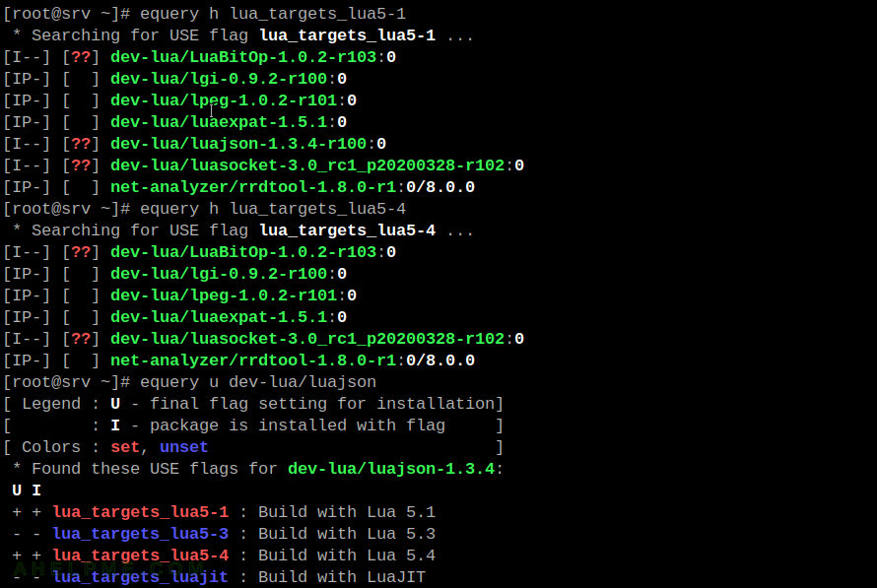Click the command 'equery u dev-lua/luajson'
This screenshot has width=877, height=588.
tap(258, 382)
